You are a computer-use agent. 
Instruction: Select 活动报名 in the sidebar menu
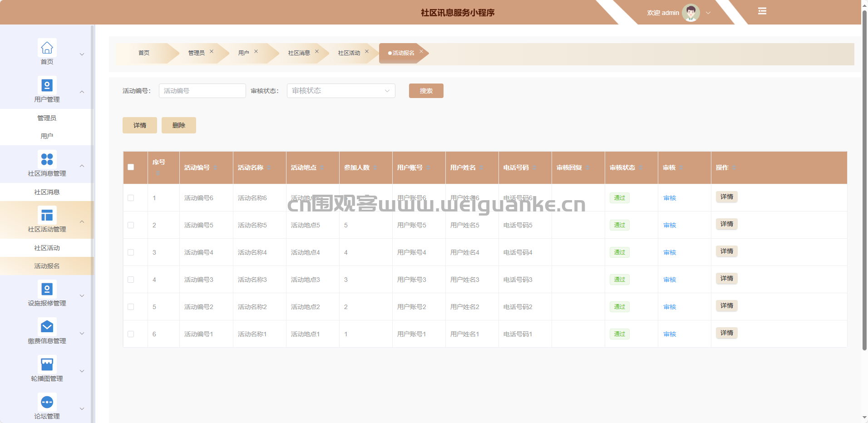47,266
